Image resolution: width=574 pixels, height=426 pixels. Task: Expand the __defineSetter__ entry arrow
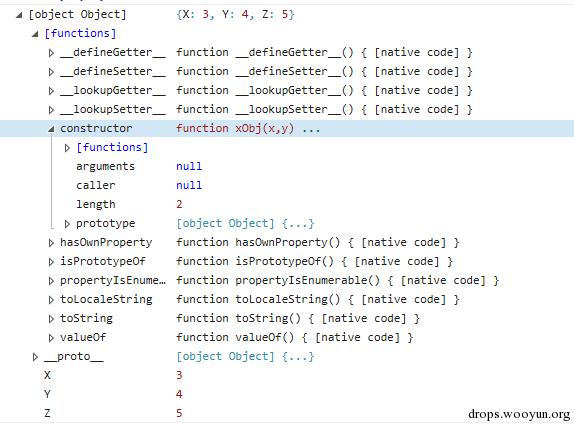[51, 72]
